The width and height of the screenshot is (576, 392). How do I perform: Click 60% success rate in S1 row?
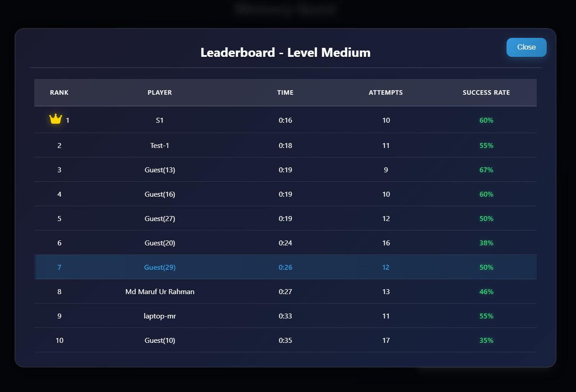coord(486,120)
